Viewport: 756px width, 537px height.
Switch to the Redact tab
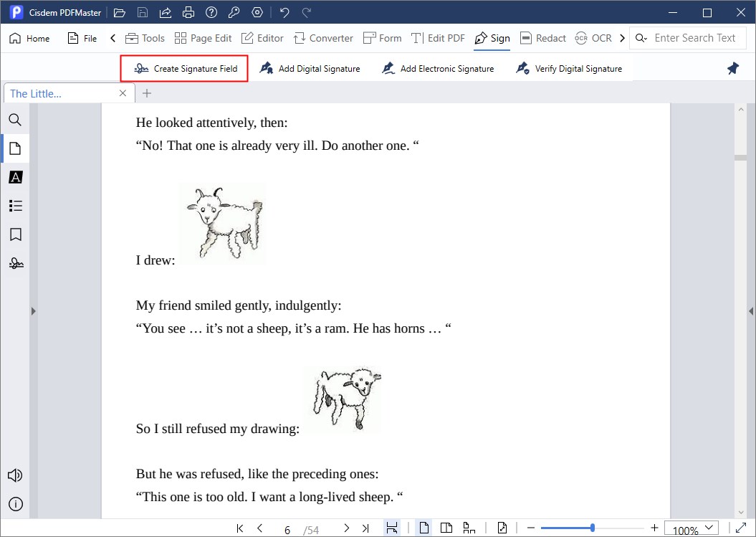543,38
